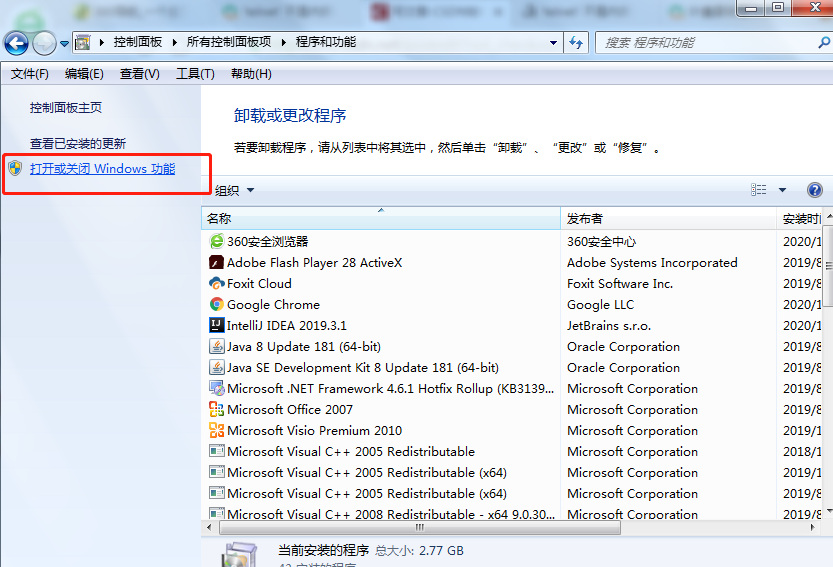Open the address bar history dropdown

click(553, 43)
